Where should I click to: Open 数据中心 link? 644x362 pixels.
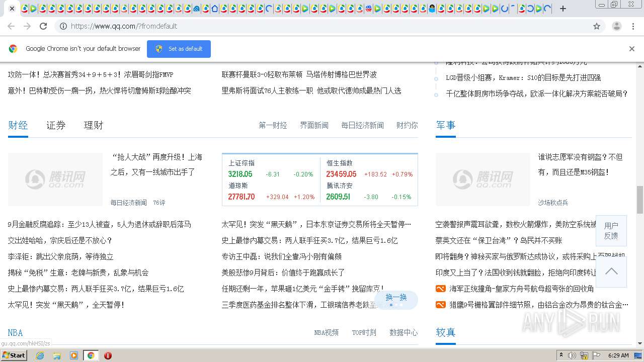tap(404, 333)
